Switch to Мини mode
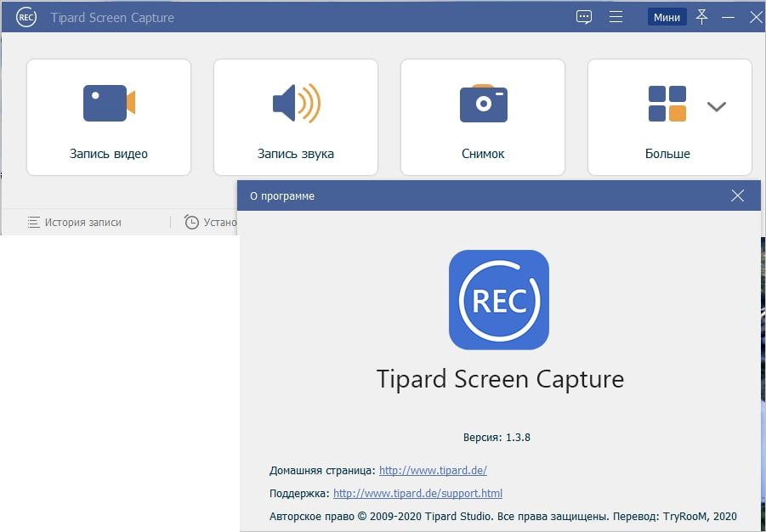 tap(667, 18)
